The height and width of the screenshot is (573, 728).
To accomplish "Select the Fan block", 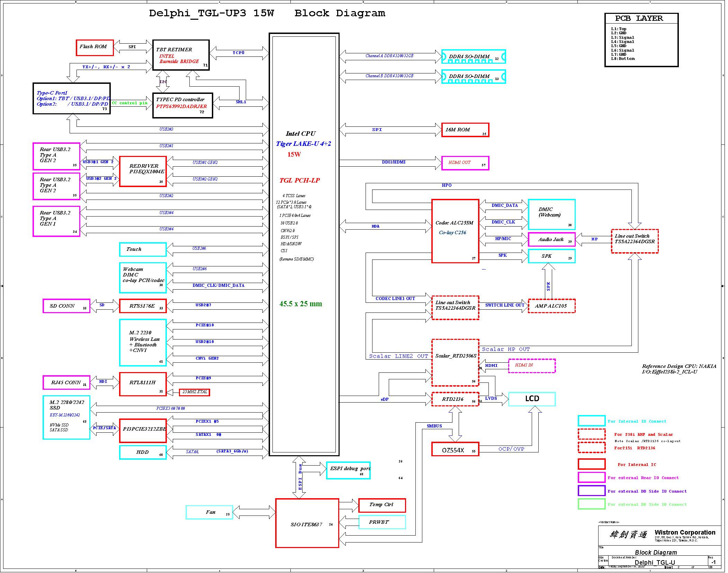I will pyautogui.click(x=209, y=512).
